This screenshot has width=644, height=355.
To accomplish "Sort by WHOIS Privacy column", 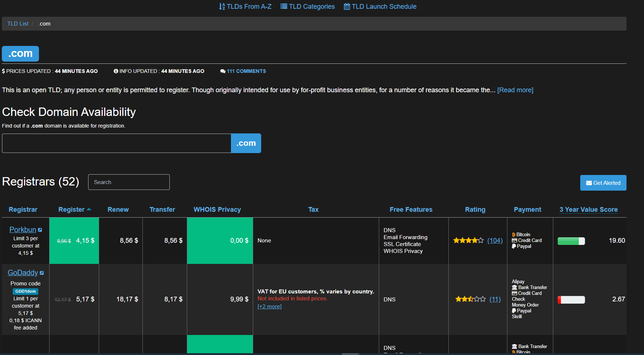I will tap(217, 210).
